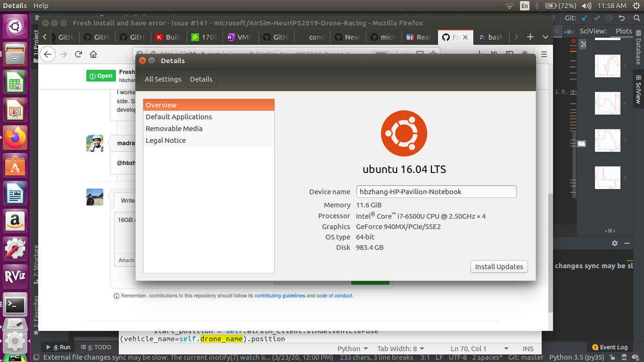Commit changes via the green Git checkmark icon

click(x=596, y=17)
